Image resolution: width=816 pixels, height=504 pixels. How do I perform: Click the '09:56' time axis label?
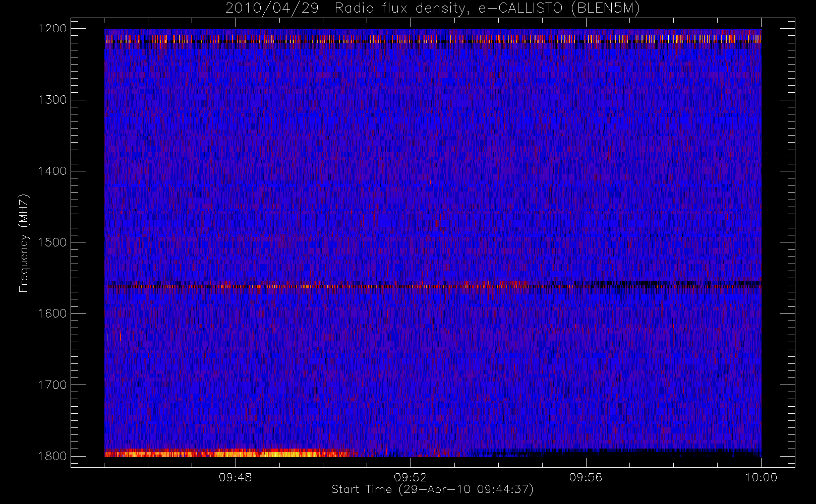[x=586, y=477]
